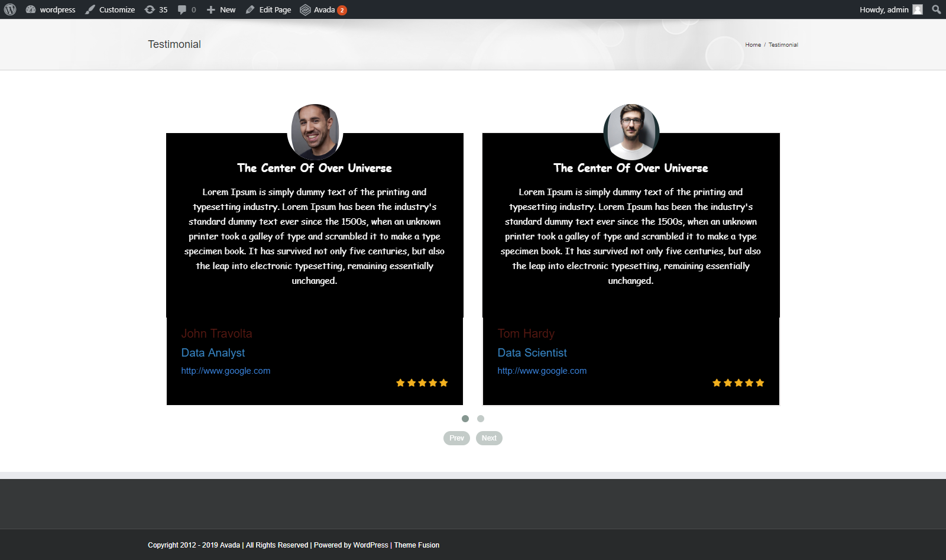This screenshot has width=946, height=560.
Task: Click the Next slider button
Action: [489, 438]
